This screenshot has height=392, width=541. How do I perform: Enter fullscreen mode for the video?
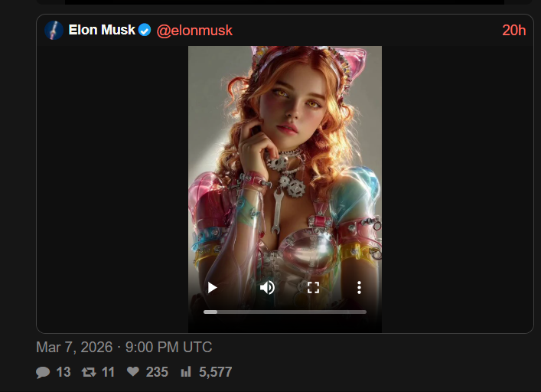click(313, 288)
